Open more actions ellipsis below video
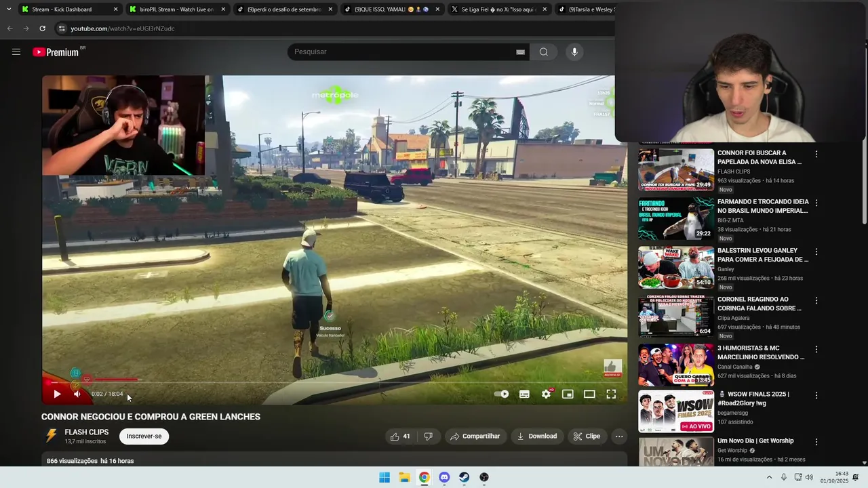868x488 pixels. (619, 436)
